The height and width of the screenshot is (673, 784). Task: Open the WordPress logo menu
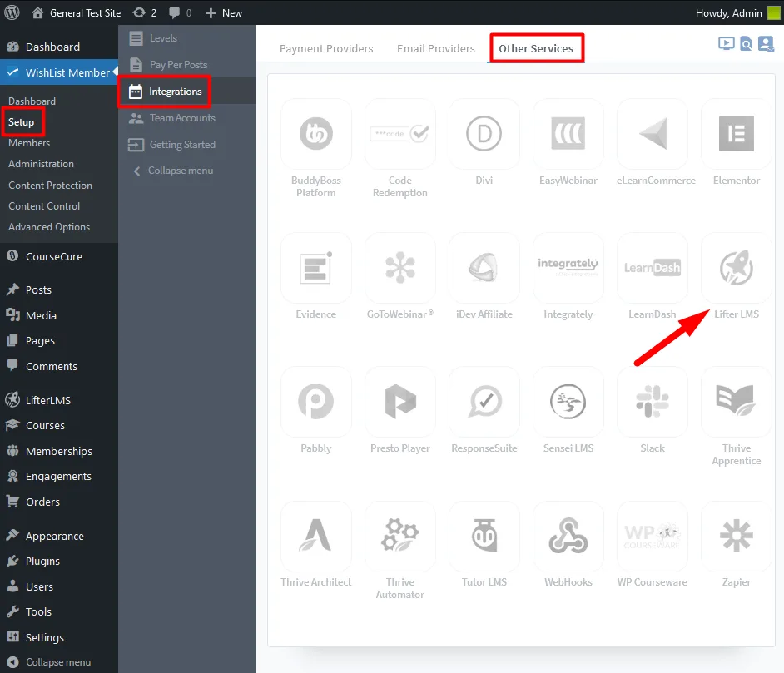[12, 12]
